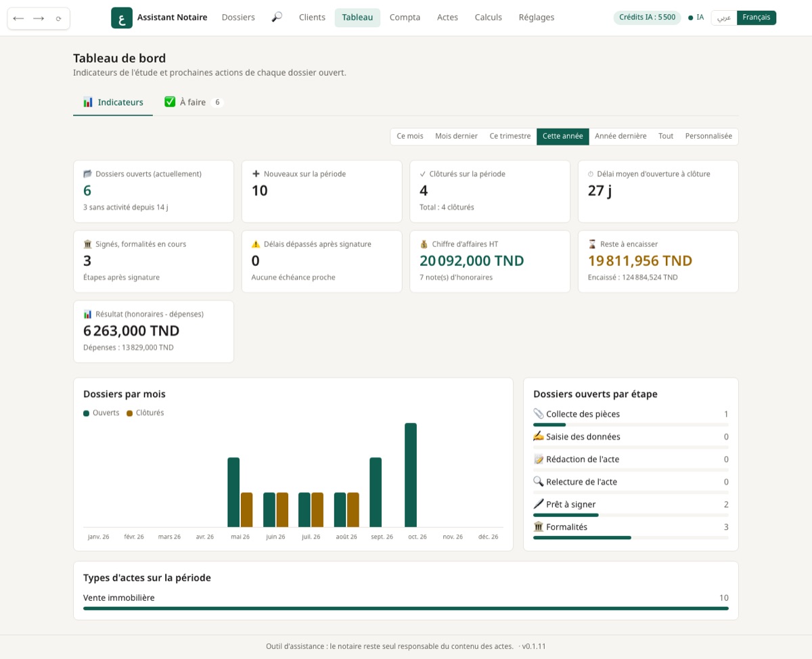Image resolution: width=812 pixels, height=659 pixels.
Task: Click the building icon beside Formalités
Action: (539, 527)
